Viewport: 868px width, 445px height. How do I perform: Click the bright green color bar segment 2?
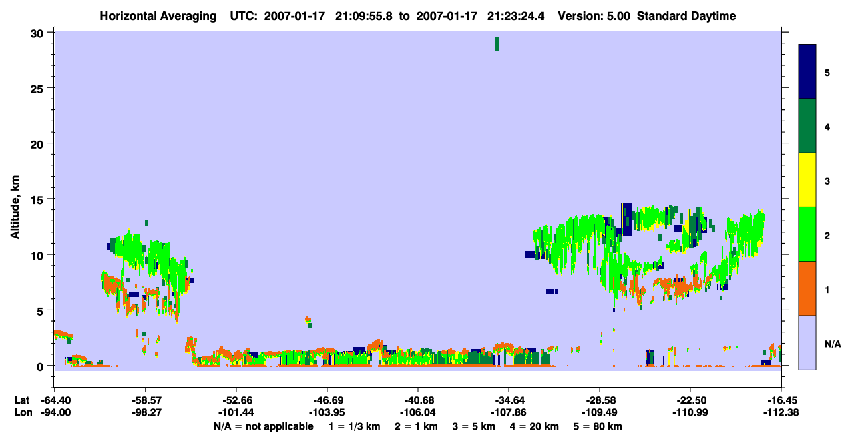(807, 234)
